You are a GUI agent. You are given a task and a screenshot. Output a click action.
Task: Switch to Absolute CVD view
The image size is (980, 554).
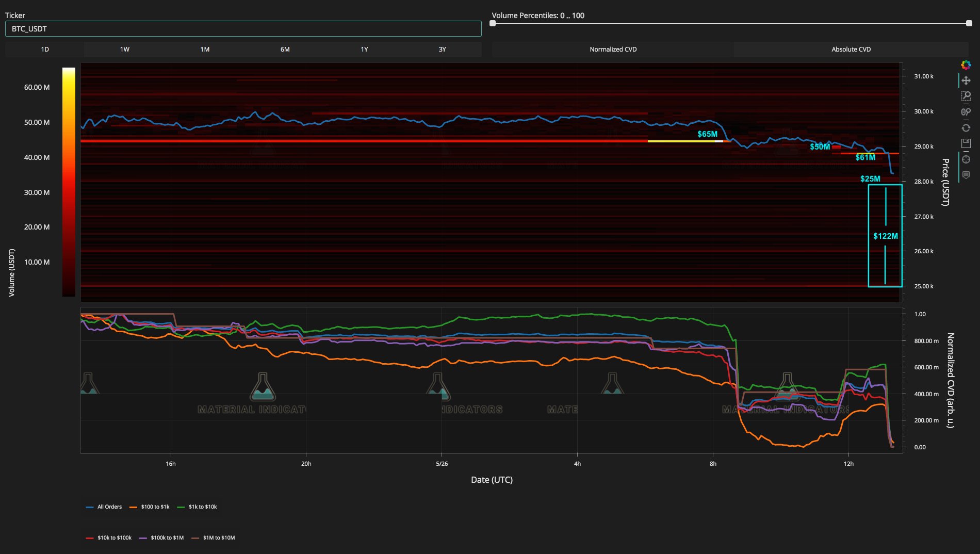click(851, 50)
